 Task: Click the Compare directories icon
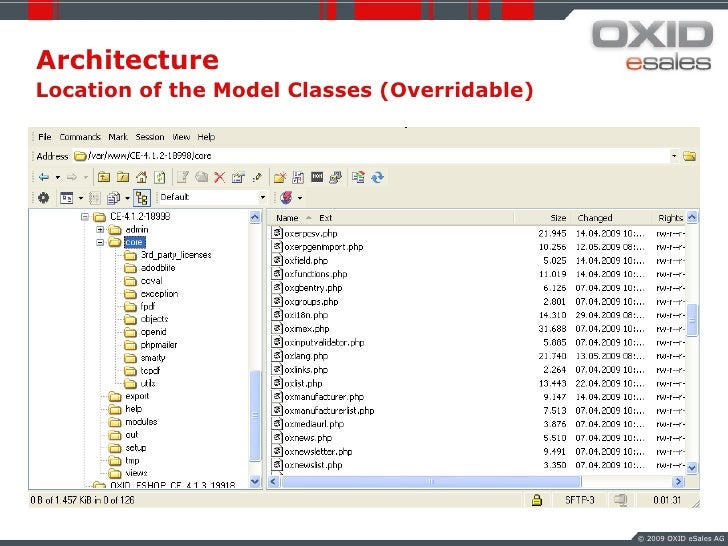(x=358, y=177)
